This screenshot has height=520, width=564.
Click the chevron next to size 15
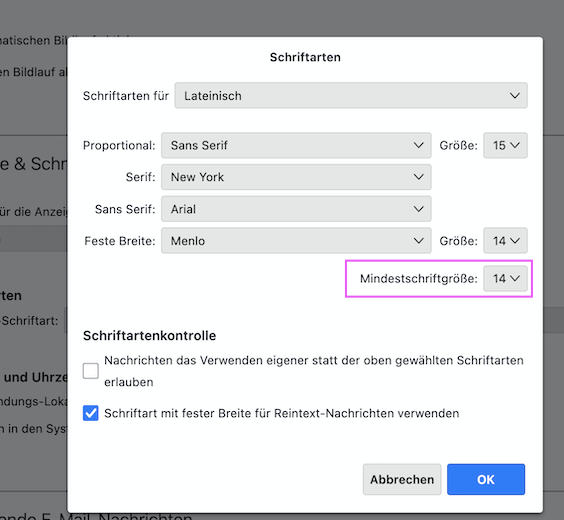[515, 145]
